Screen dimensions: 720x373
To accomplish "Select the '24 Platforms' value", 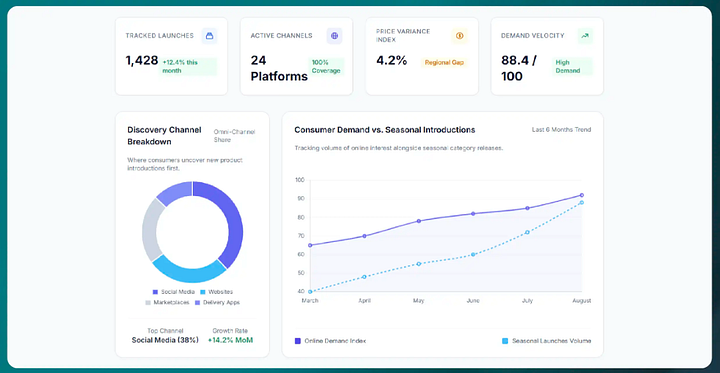I will (279, 68).
